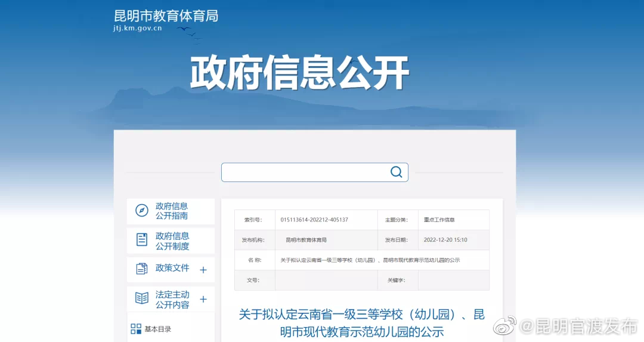Select publisher 昆明市教育体育局 in table

tap(306, 240)
